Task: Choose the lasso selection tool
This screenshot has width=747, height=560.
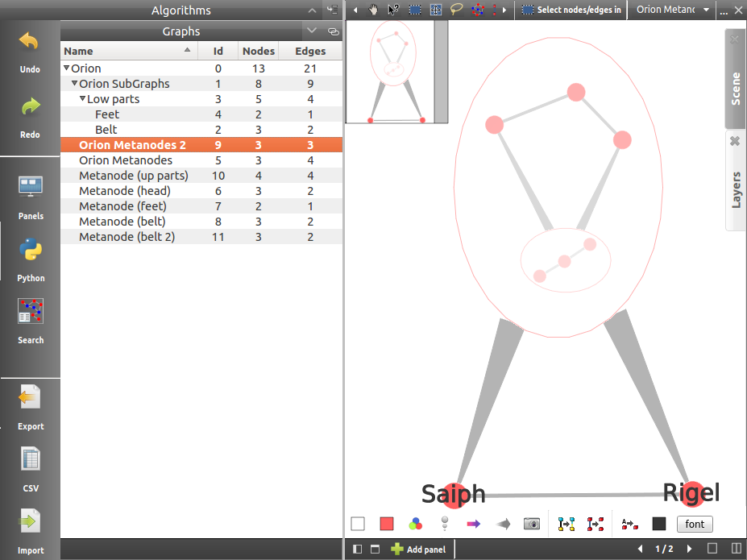Action: [x=457, y=10]
